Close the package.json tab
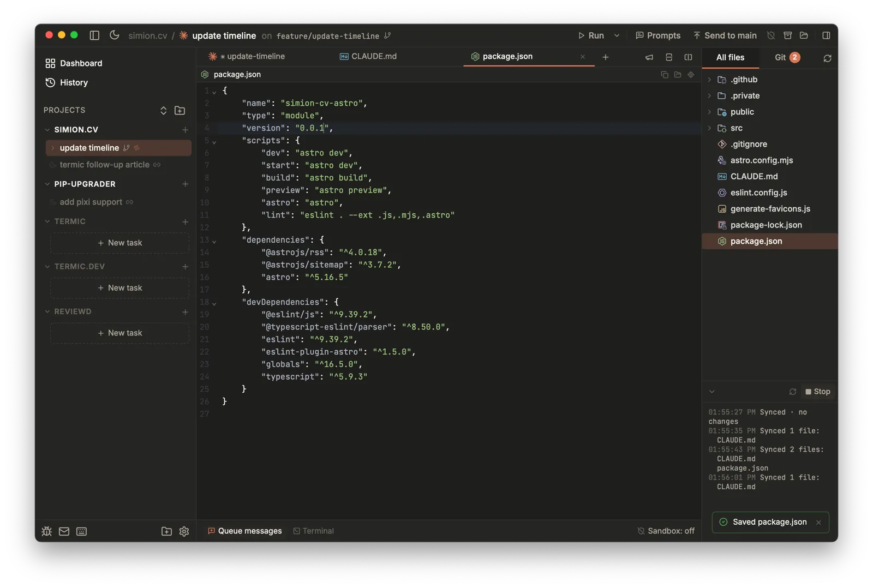Image resolution: width=873 pixels, height=588 pixels. [583, 57]
